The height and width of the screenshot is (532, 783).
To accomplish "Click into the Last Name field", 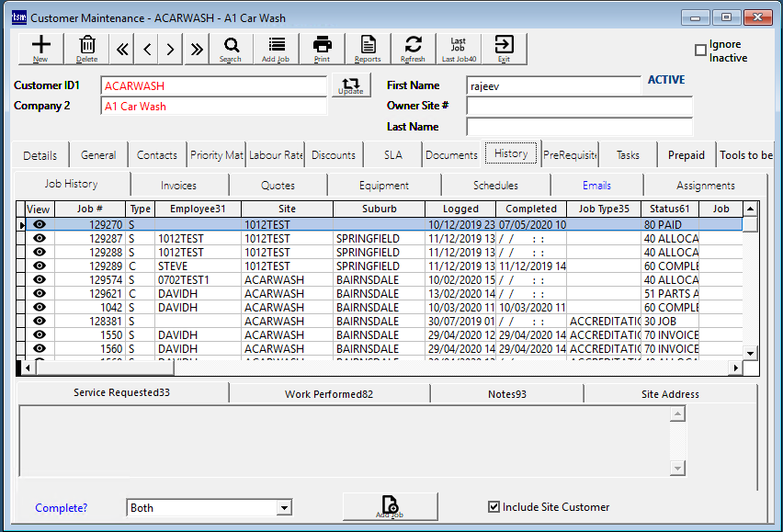I will tap(578, 127).
